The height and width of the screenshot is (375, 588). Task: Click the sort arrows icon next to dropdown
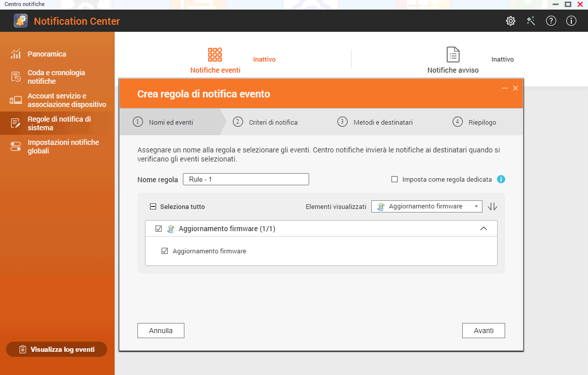coord(493,206)
